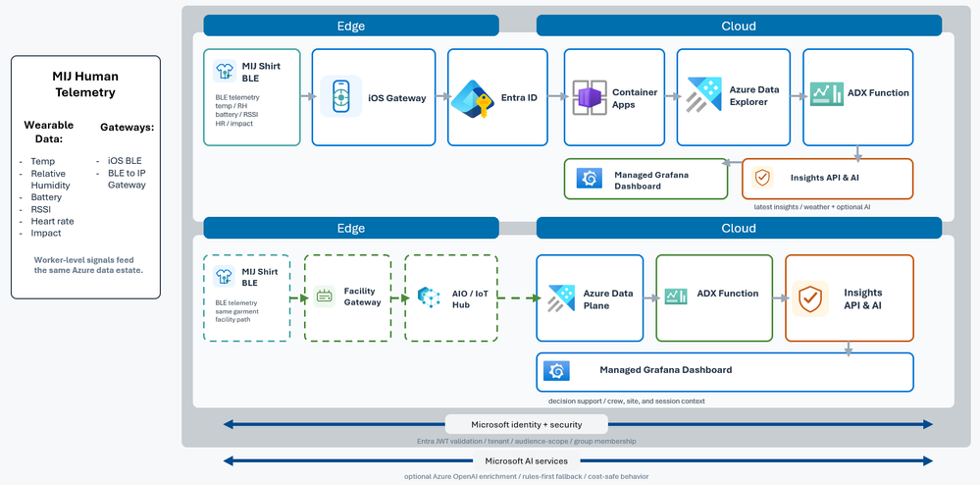
Task: Click the Azure Data Explorer icon
Action: pyautogui.click(x=704, y=94)
